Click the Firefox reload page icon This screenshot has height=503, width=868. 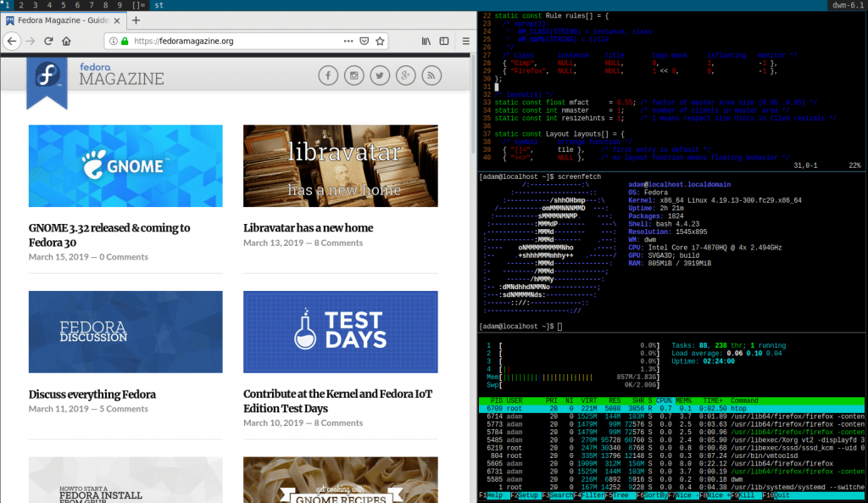pyautogui.click(x=48, y=41)
